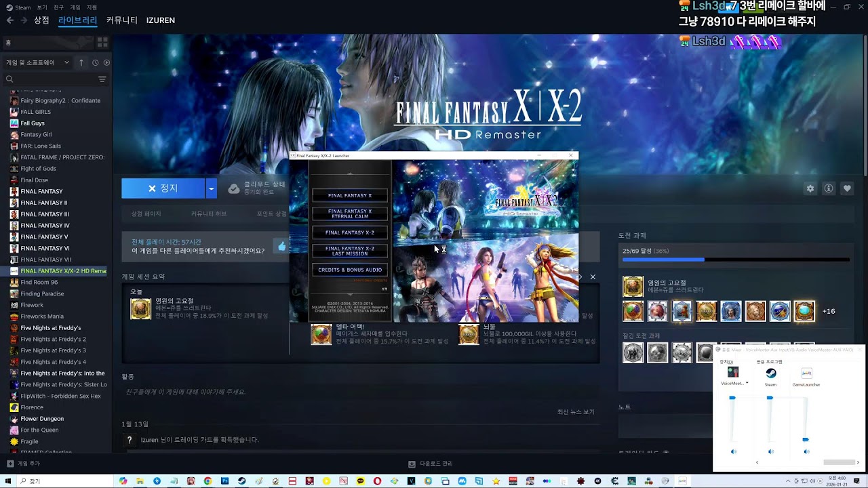Open VoiceMeeter device dropdown in mixer
The width and height of the screenshot is (868, 488).
click(x=747, y=384)
